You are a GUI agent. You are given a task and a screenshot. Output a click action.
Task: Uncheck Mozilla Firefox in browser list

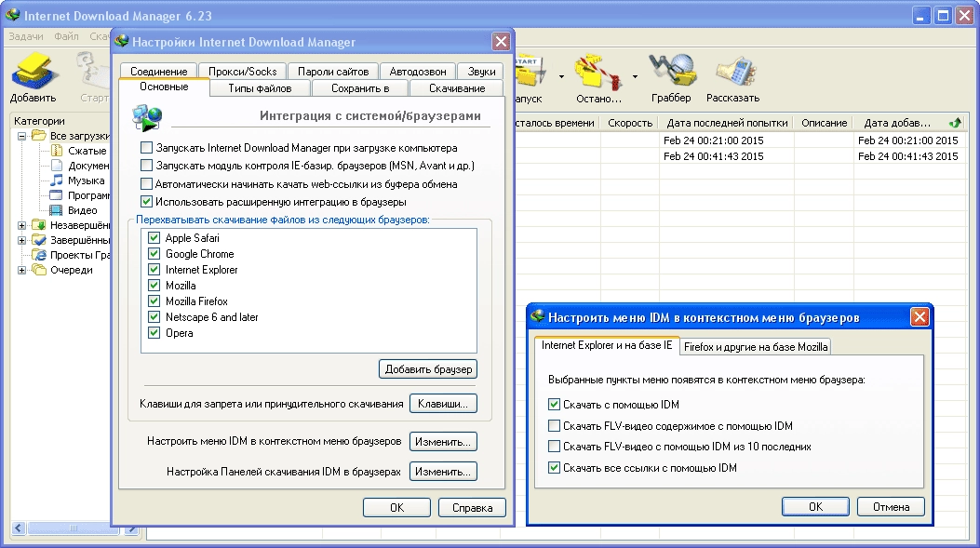point(154,301)
